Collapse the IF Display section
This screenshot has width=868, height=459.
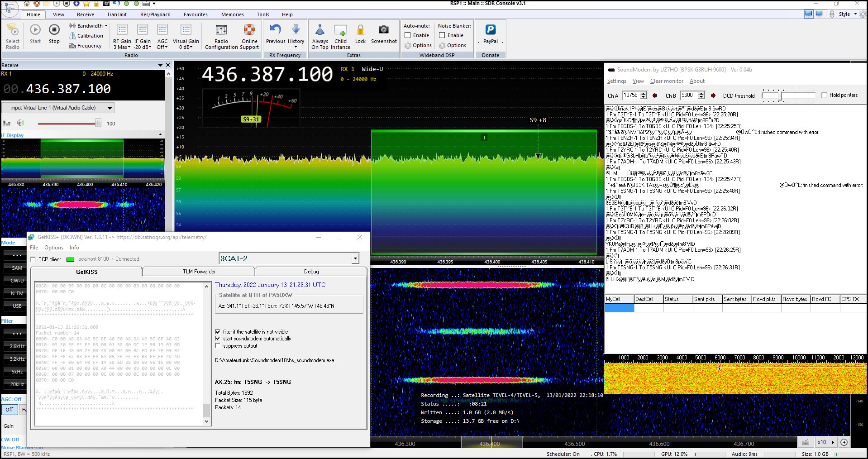(x=160, y=135)
